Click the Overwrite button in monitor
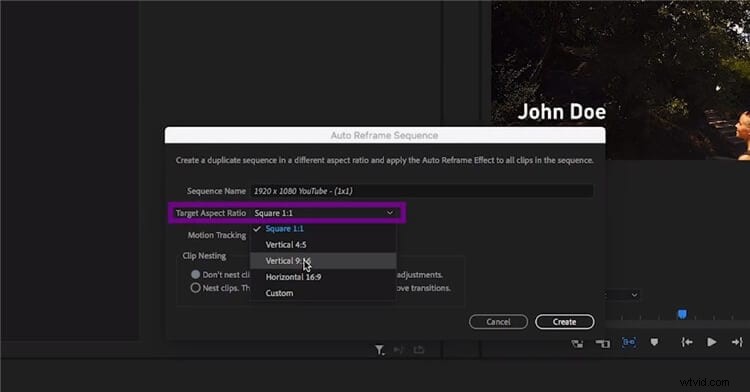The height and width of the screenshot is (392, 750). [603, 343]
